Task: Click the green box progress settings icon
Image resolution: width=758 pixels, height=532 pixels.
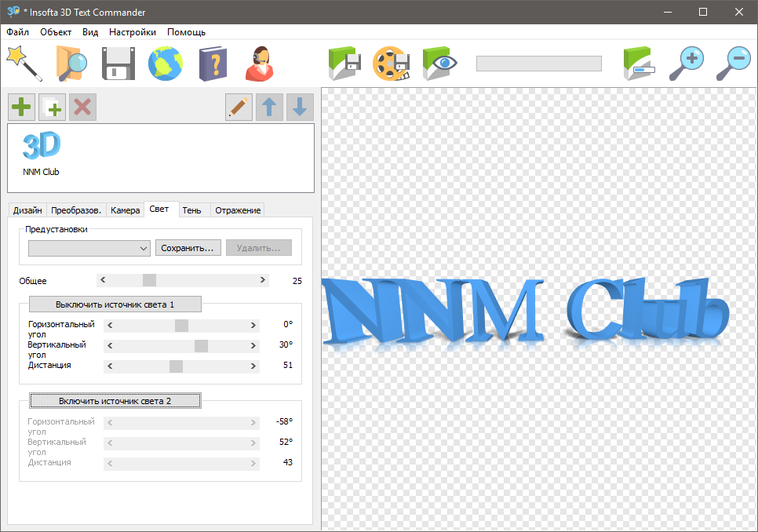Action: (639, 64)
